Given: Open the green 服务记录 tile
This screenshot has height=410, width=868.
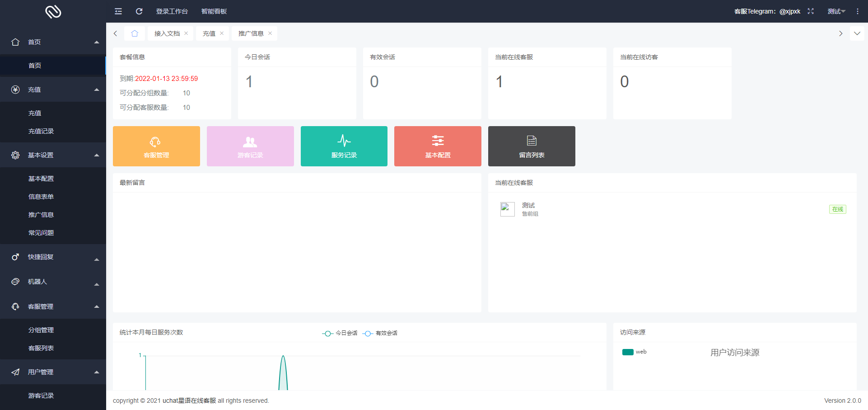Looking at the screenshot, I should [x=344, y=146].
